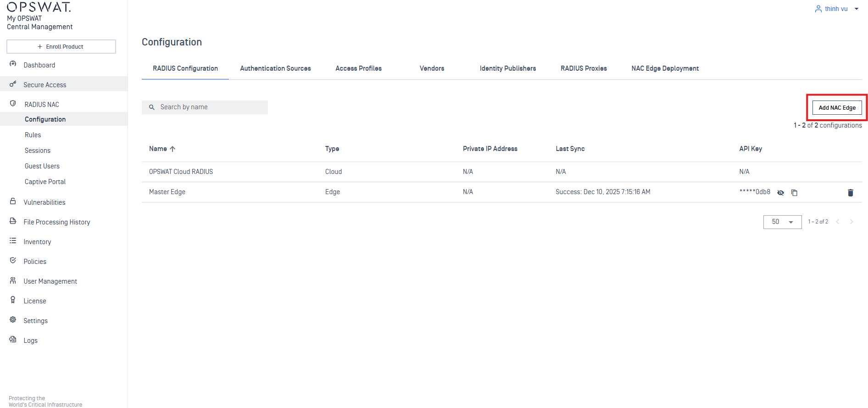The image size is (868, 408).
Task: Click the Last Sync column header
Action: pos(570,149)
